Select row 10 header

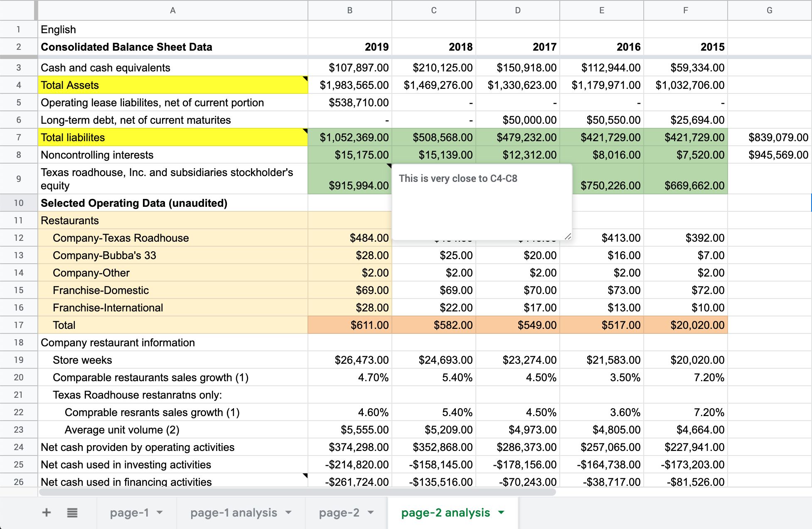(19, 203)
